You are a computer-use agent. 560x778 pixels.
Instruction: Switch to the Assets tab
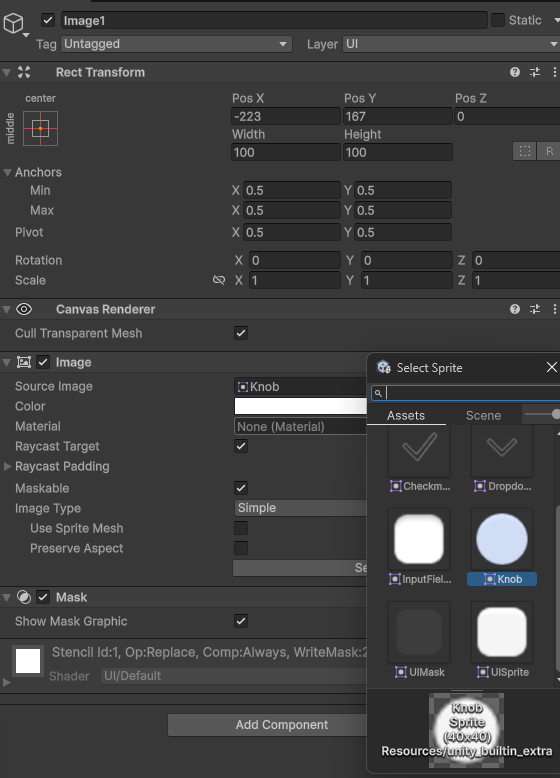(x=406, y=415)
